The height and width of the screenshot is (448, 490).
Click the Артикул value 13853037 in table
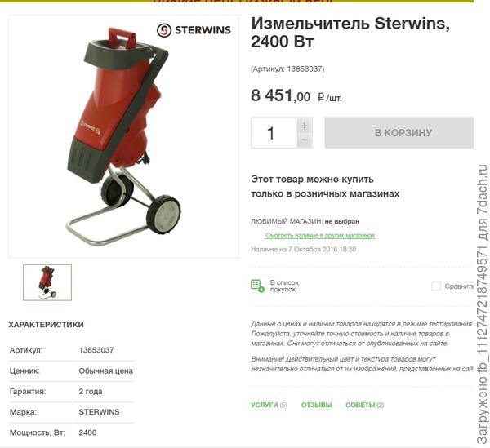tap(96, 350)
